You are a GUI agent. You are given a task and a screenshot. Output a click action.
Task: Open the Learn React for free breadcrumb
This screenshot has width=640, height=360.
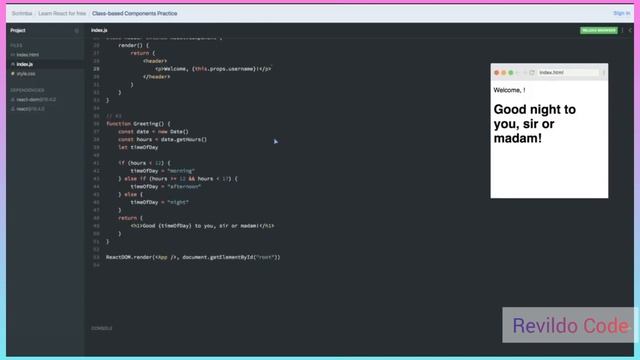click(x=62, y=13)
